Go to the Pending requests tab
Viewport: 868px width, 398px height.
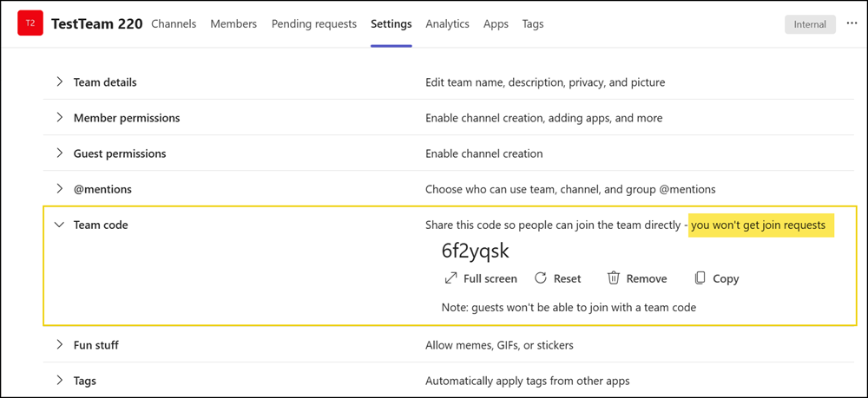(x=313, y=24)
